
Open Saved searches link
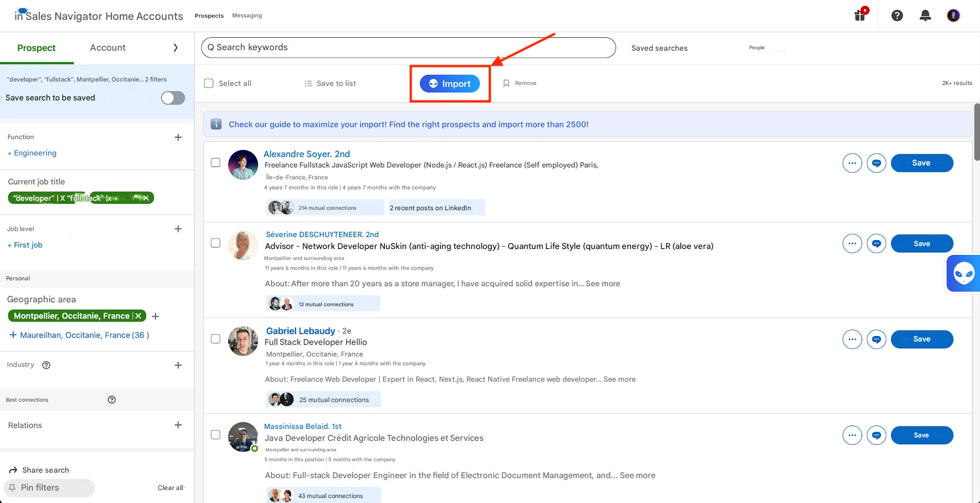[x=659, y=48]
